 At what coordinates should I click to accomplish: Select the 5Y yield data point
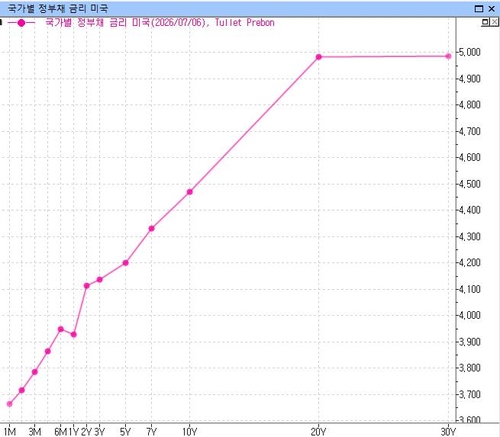click(125, 263)
